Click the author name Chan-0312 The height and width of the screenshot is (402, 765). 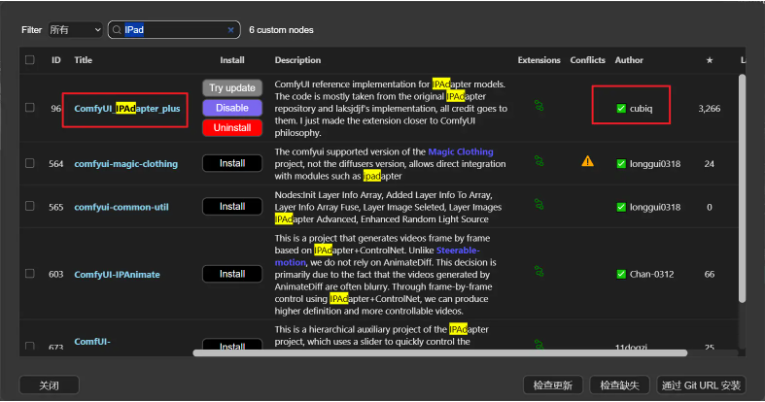pyautogui.click(x=652, y=274)
